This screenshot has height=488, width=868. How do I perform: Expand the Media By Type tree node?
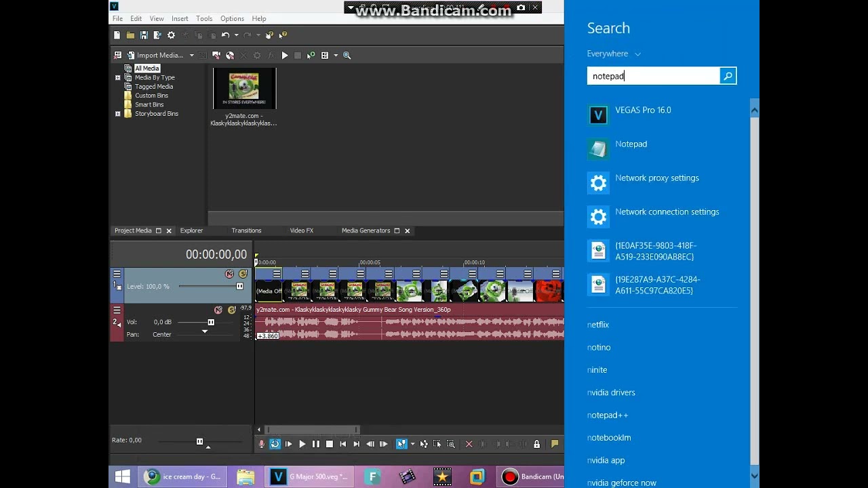118,77
